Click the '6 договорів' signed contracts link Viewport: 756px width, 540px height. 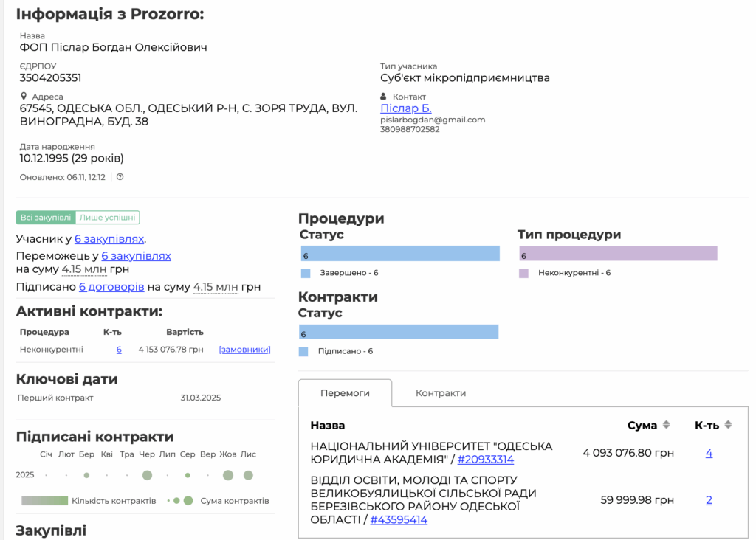coord(111,287)
